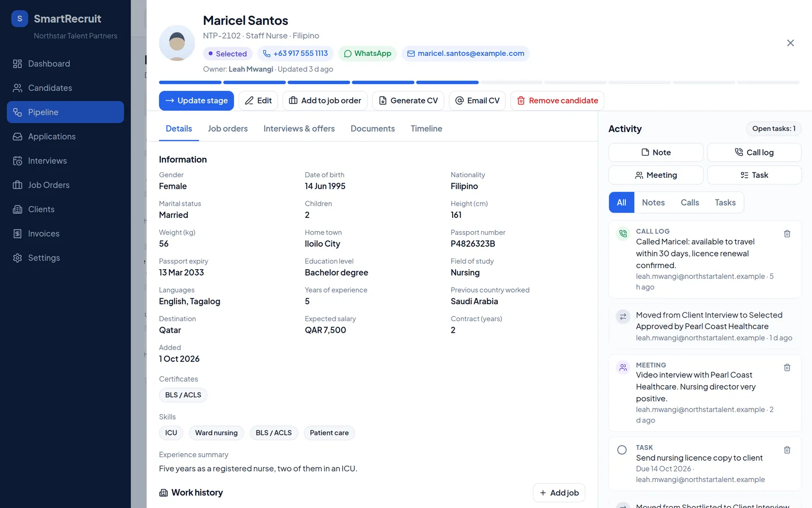Open Clients in the sidebar
Image resolution: width=812 pixels, height=508 pixels.
click(x=65, y=209)
